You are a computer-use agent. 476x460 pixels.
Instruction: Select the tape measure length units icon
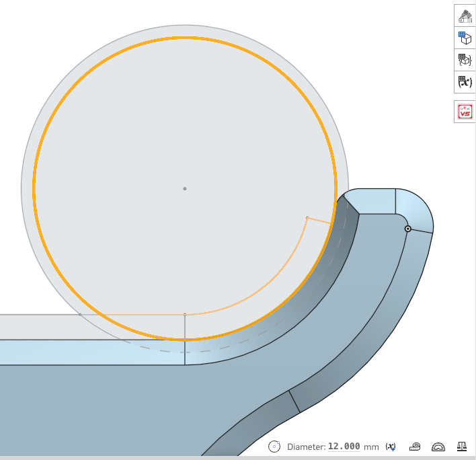415,447
